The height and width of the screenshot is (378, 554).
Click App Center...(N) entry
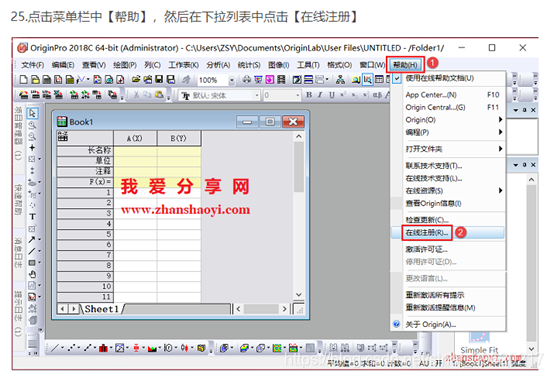[x=448, y=95]
